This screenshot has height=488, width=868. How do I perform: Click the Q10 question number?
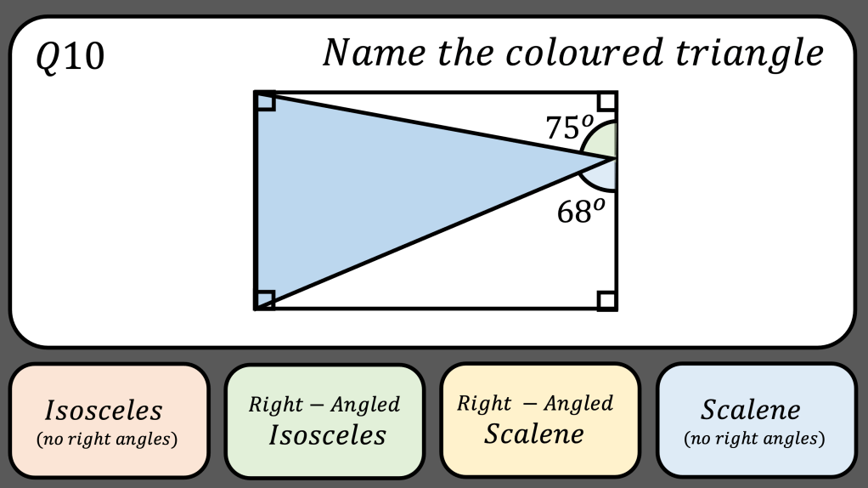pos(70,58)
